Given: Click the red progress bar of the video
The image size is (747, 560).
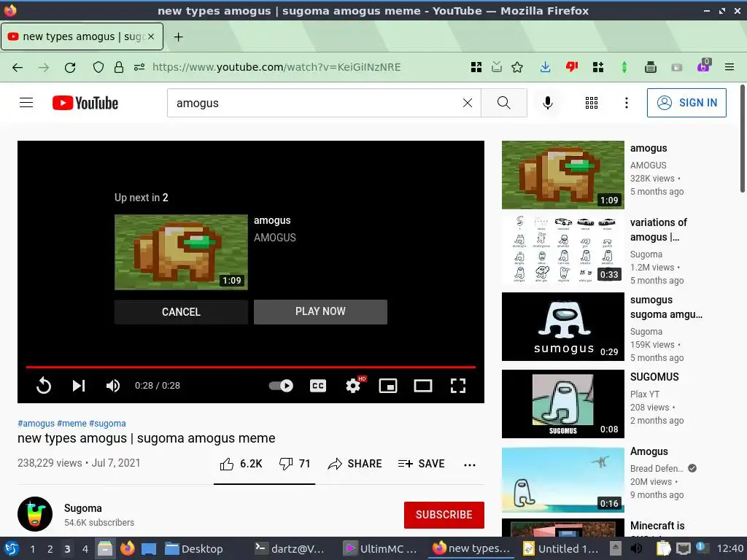Looking at the screenshot, I should 251,367.
